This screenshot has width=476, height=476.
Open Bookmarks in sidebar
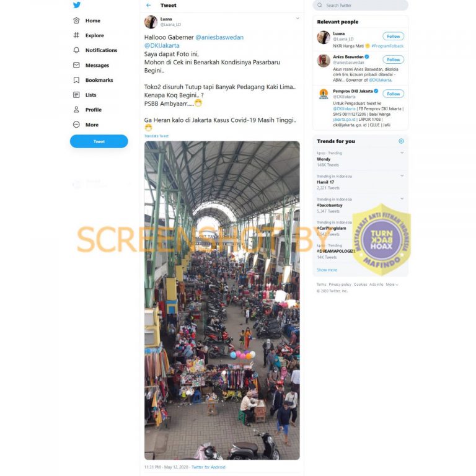click(93, 80)
